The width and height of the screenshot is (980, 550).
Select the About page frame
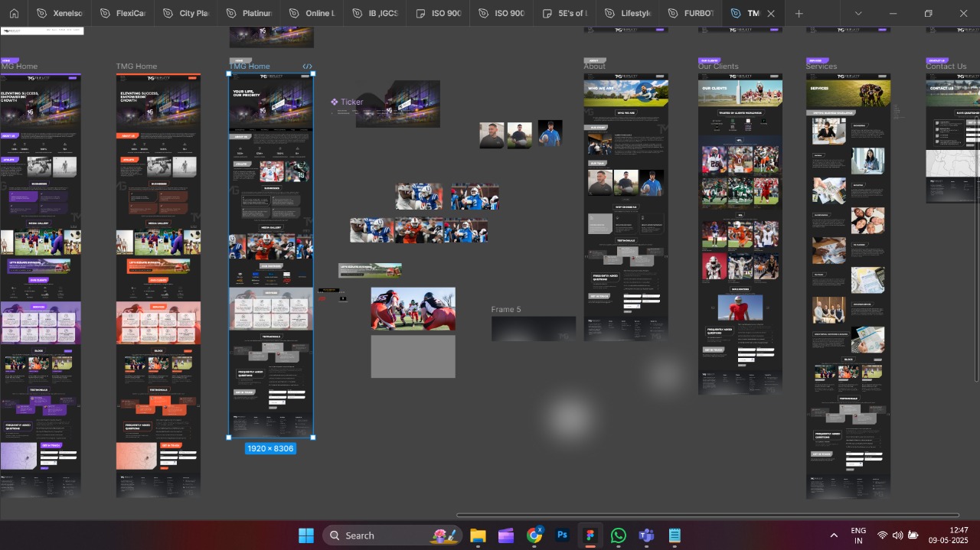pos(626,207)
